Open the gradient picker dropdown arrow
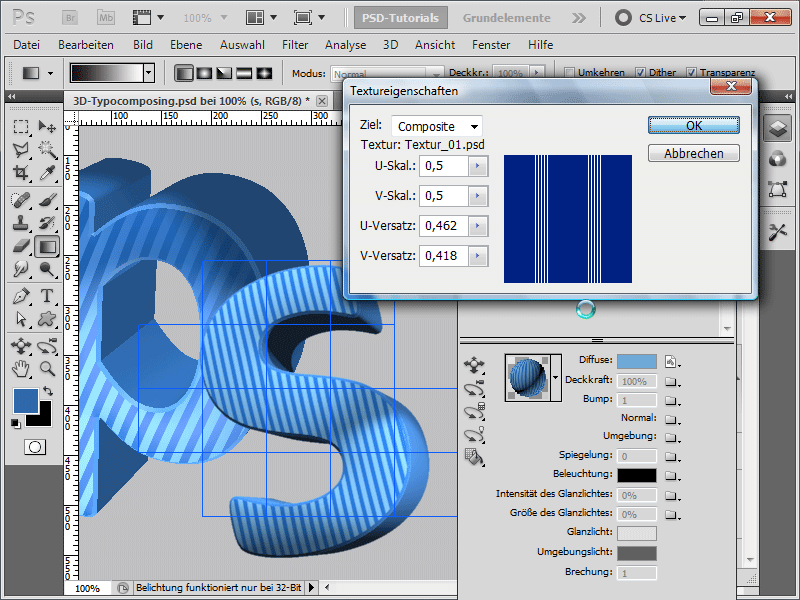Viewport: 800px width, 600px height. [x=148, y=73]
